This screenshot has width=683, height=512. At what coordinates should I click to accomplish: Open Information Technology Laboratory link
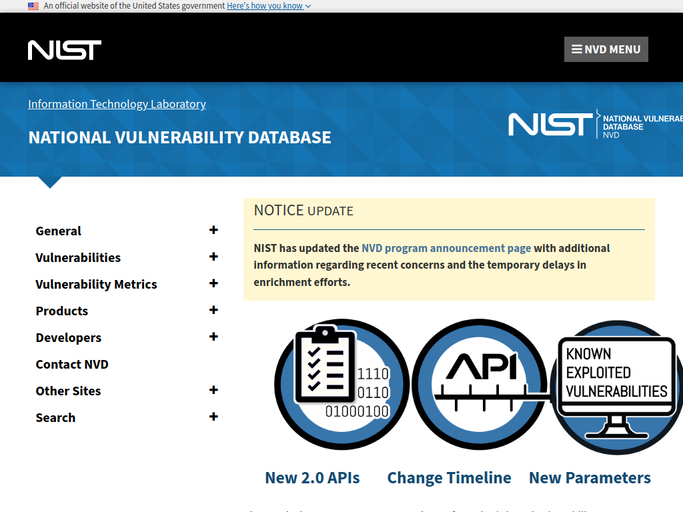117,104
